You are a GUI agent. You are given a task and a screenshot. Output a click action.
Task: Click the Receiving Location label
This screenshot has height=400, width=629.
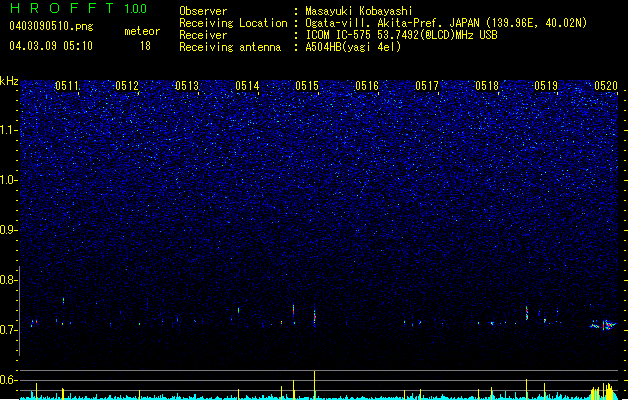(x=233, y=23)
